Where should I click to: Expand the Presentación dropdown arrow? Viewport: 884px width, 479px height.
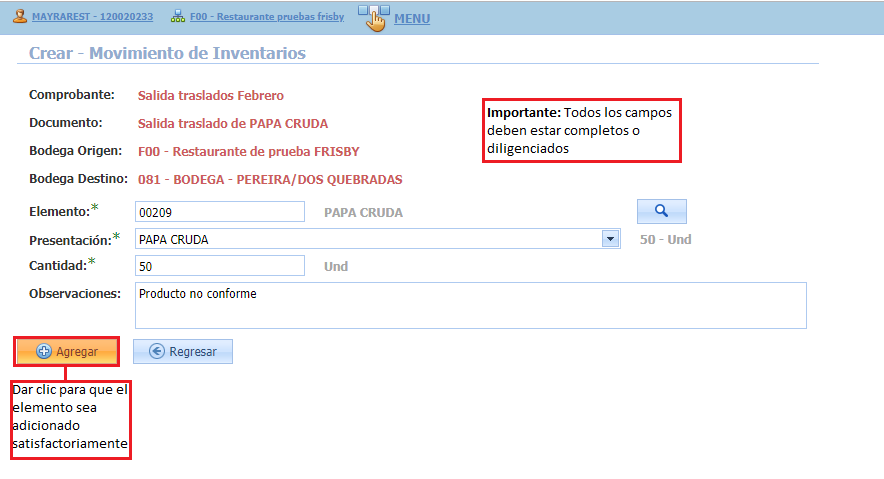point(610,239)
